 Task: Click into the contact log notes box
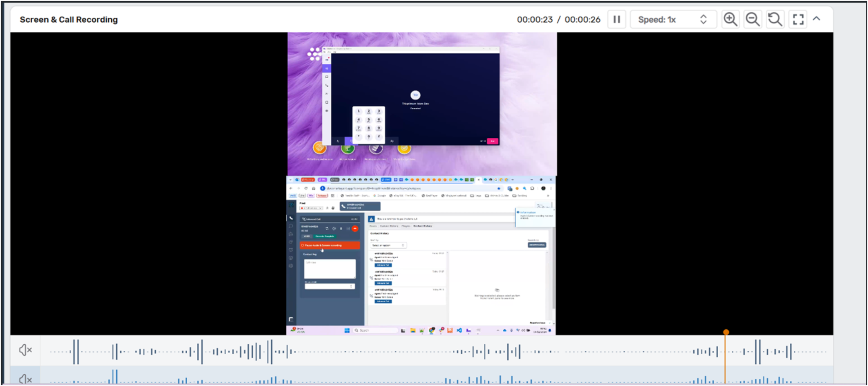coord(330,268)
